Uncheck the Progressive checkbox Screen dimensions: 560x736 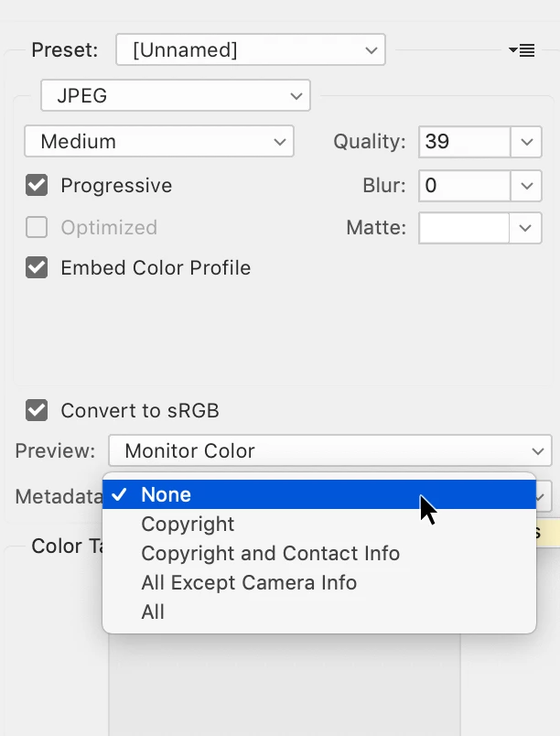pyautogui.click(x=37, y=186)
